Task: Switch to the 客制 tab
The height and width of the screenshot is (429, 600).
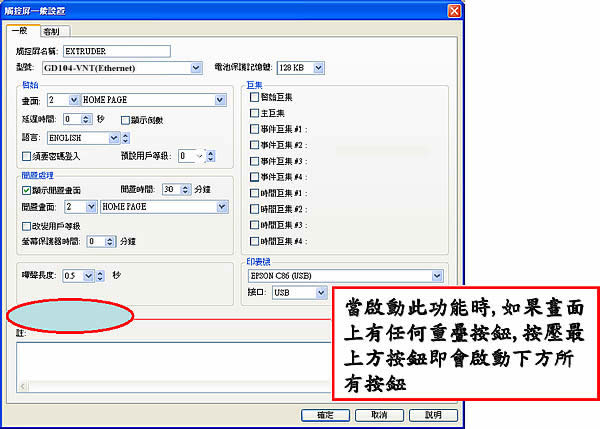Action: (51, 32)
